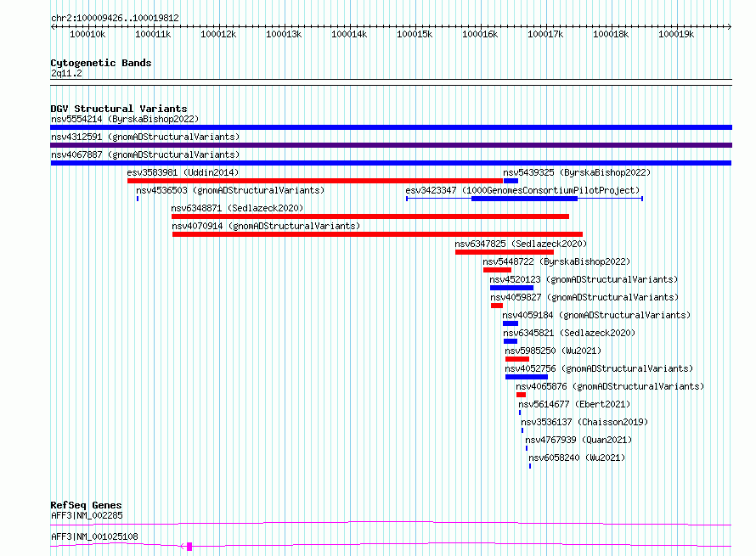Open the AFF3|NM_001025108 gene label
The height and width of the screenshot is (556, 756).
pos(94,536)
